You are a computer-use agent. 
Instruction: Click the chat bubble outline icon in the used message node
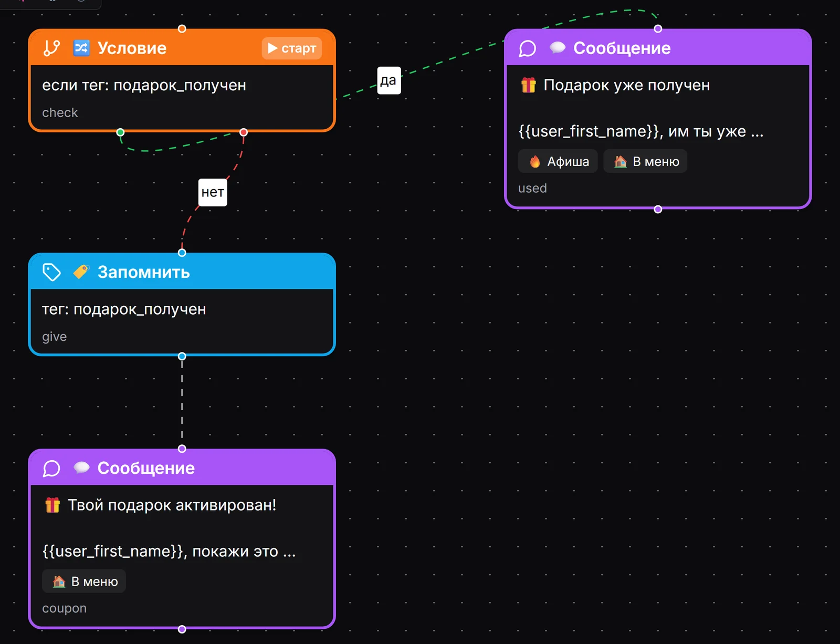527,48
